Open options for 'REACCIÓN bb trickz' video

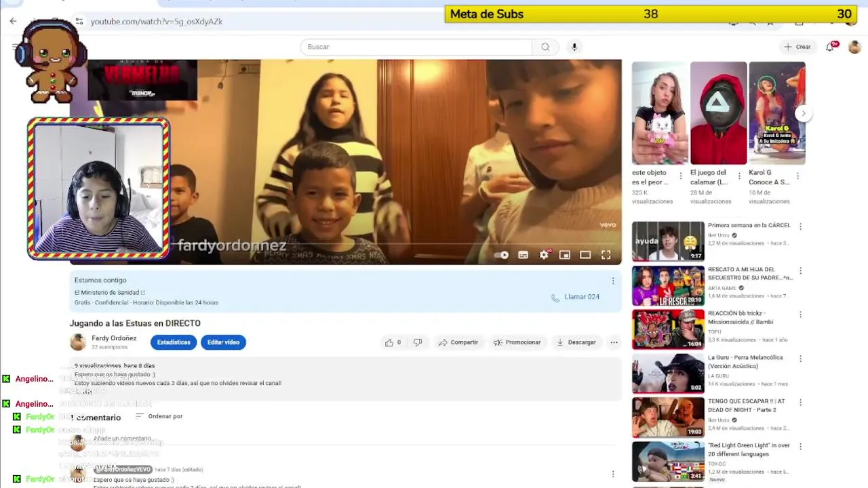800,314
